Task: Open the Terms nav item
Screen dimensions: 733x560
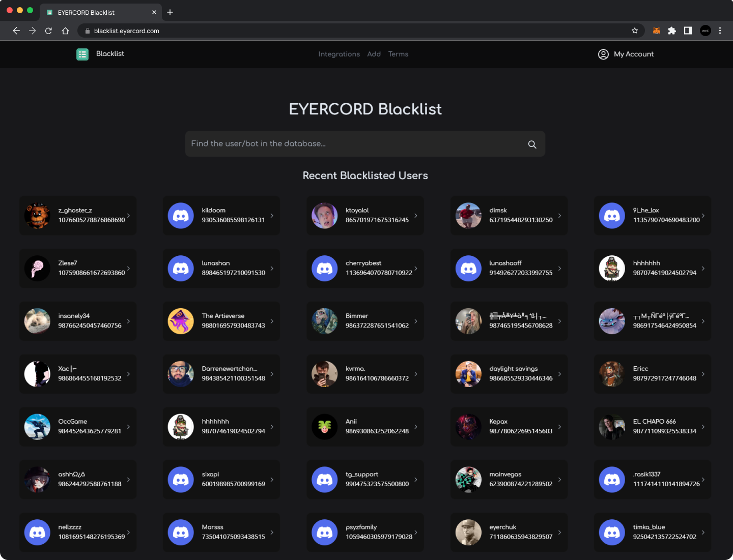Action: coord(398,54)
